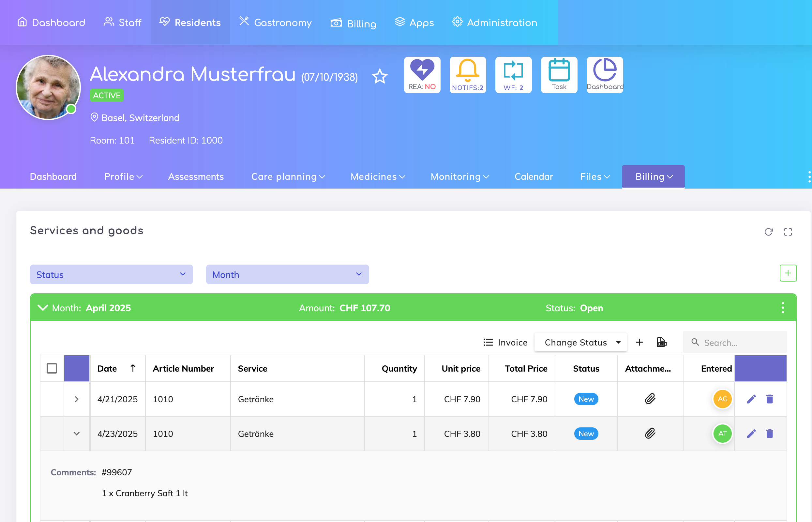Open the Status filter dropdown

[x=111, y=275]
